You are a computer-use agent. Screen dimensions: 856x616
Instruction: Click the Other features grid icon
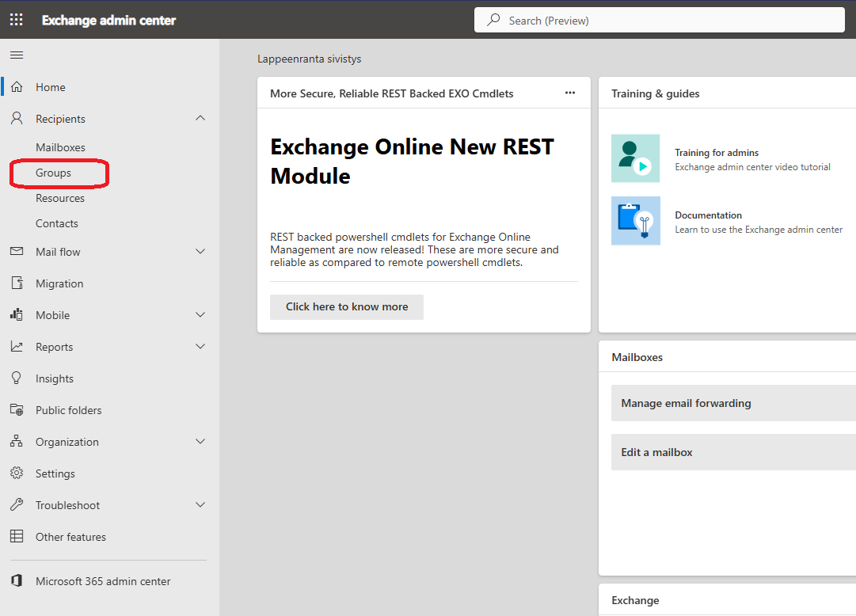click(x=17, y=537)
